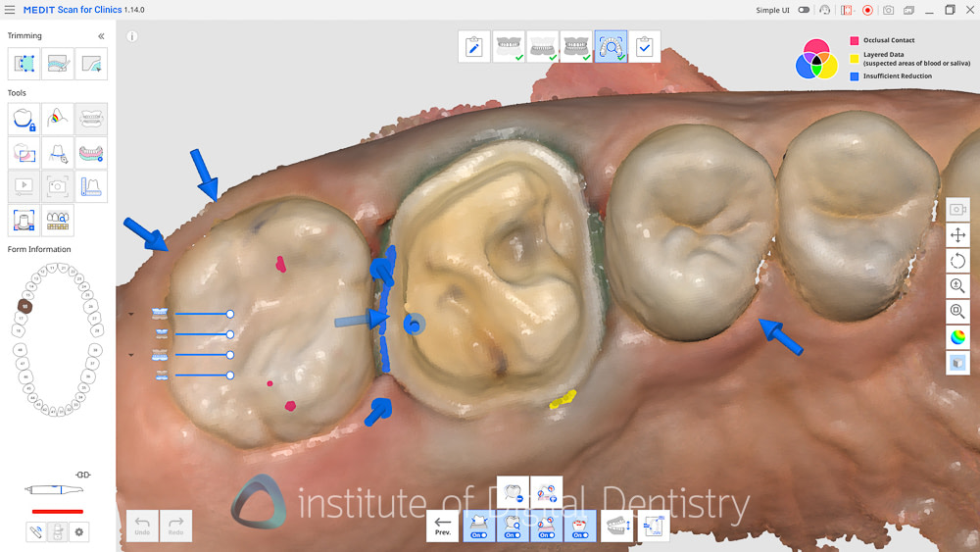Switch to the first jaw scan stage
Viewport: 980px width, 552px height.
tap(509, 46)
